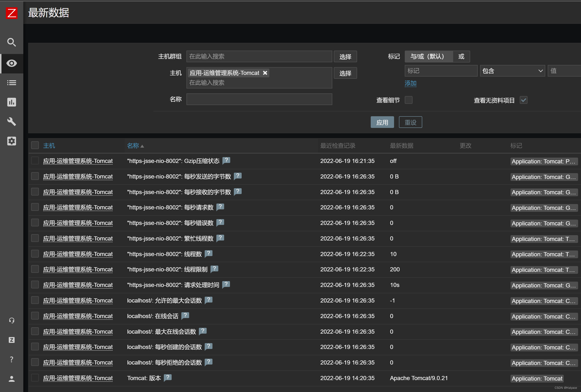
Task: Click help icon beside 在线会话
Action: click(185, 315)
